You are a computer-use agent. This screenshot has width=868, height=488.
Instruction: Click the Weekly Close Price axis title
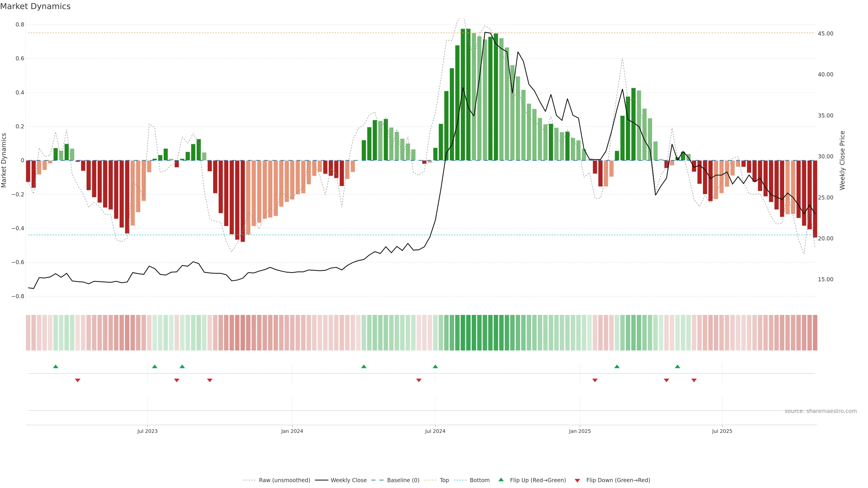(842, 160)
